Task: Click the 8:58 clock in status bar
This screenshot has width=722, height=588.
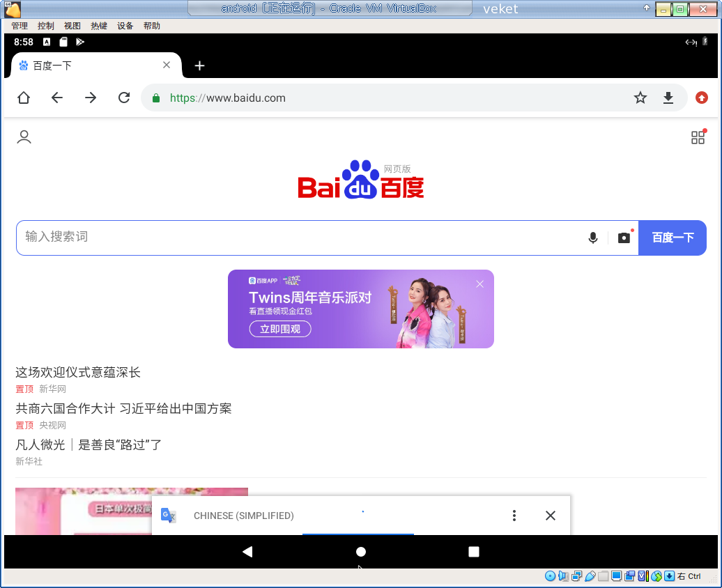Action: coord(24,42)
